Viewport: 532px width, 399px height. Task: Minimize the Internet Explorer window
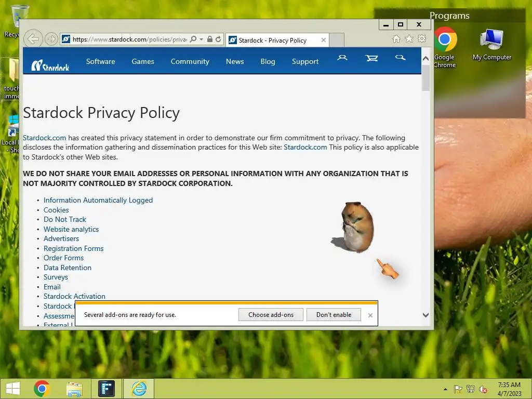[386, 25]
